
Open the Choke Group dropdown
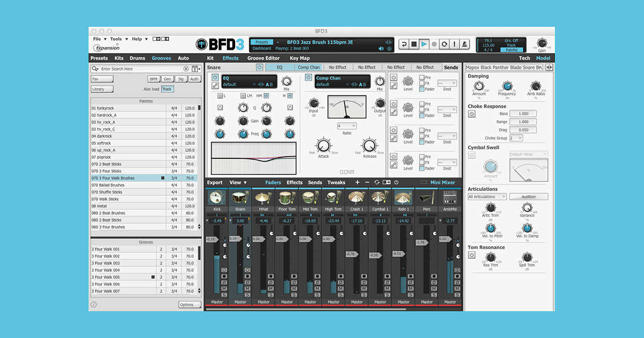click(516, 138)
